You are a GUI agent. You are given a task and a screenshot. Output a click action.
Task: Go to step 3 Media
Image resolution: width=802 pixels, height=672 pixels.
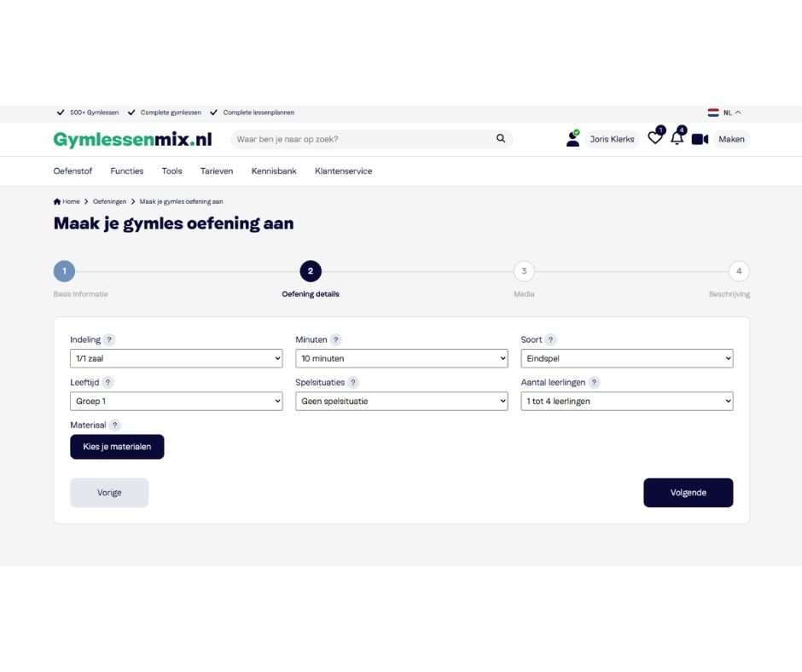coord(524,271)
